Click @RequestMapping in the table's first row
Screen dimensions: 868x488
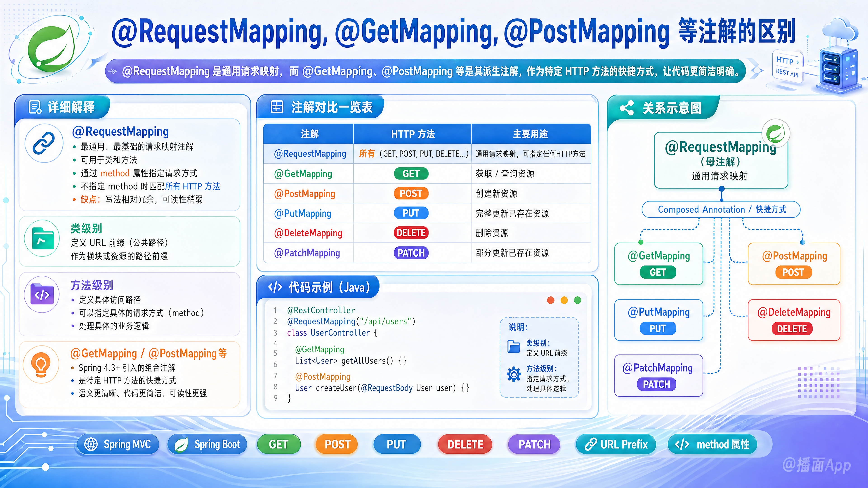(310, 154)
